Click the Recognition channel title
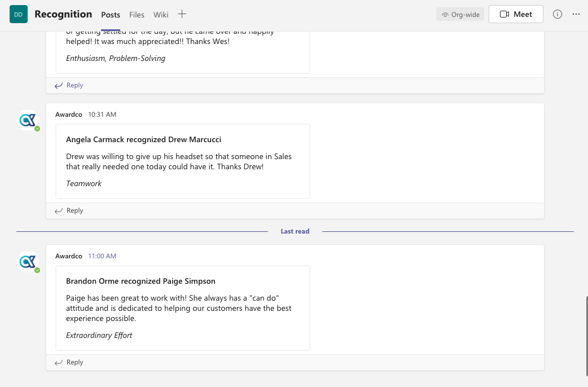 [63, 15]
